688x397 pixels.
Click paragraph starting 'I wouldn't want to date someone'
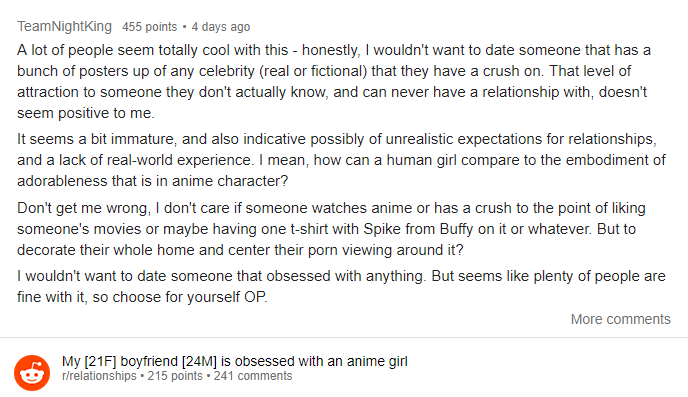(341, 286)
